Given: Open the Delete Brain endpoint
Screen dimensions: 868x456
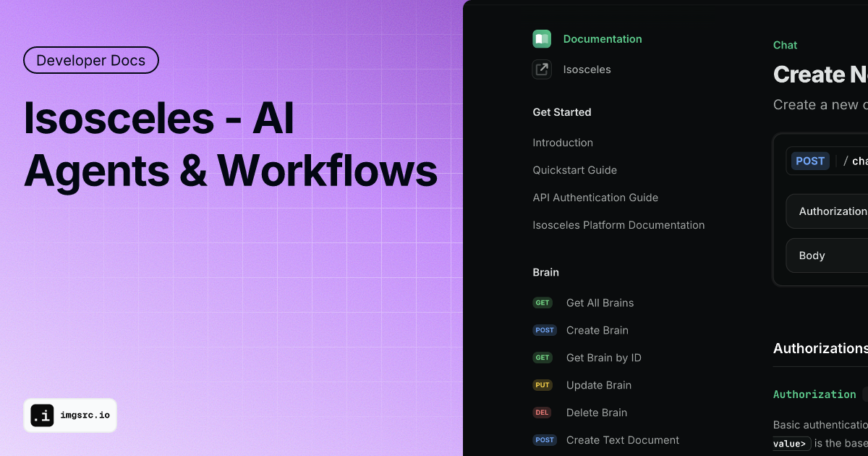Looking at the screenshot, I should click(x=597, y=413).
